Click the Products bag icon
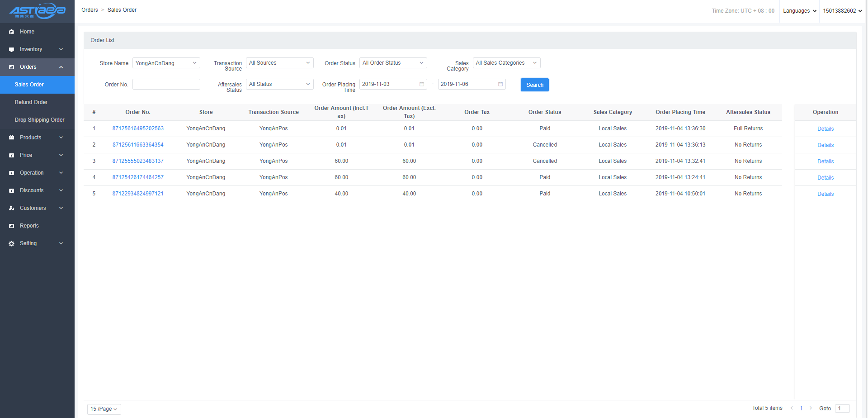The image size is (868, 418). (12, 138)
